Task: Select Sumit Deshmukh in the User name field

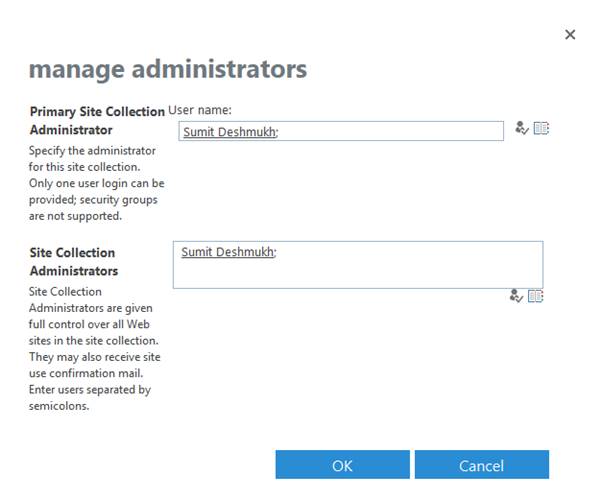Action: coord(228,131)
